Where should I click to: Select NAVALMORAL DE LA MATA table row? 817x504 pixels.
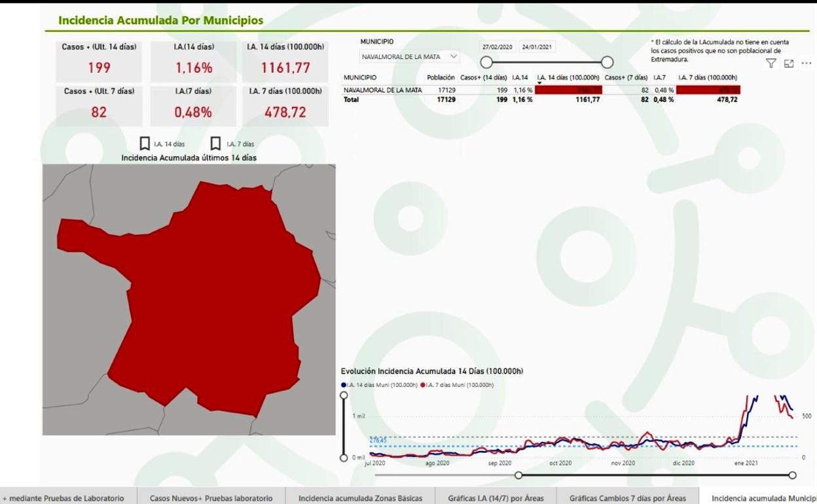coord(541,90)
